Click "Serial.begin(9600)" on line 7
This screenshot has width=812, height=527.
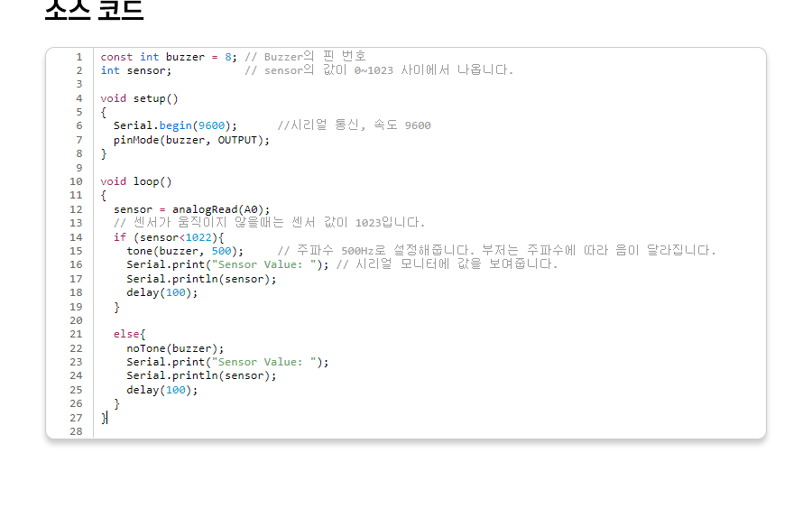coord(175,125)
